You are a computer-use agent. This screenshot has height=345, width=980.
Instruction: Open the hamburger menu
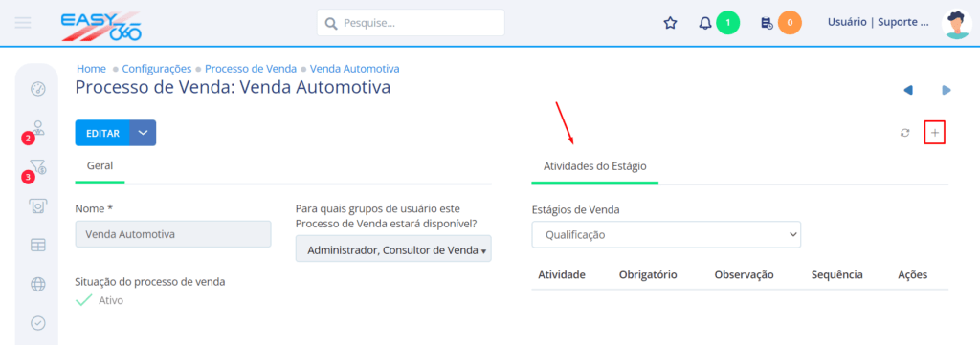[23, 23]
